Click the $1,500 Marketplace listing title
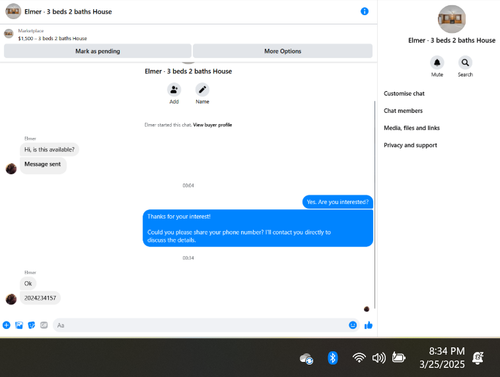500x377 pixels. [52, 38]
